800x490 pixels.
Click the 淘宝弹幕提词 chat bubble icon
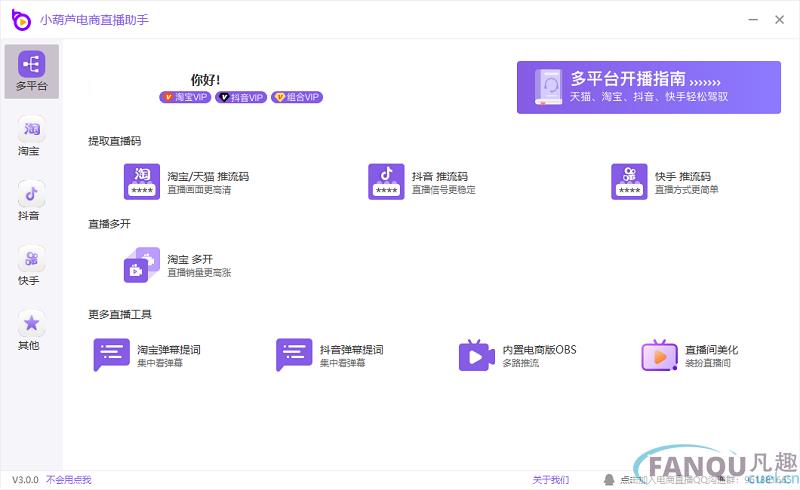point(111,355)
